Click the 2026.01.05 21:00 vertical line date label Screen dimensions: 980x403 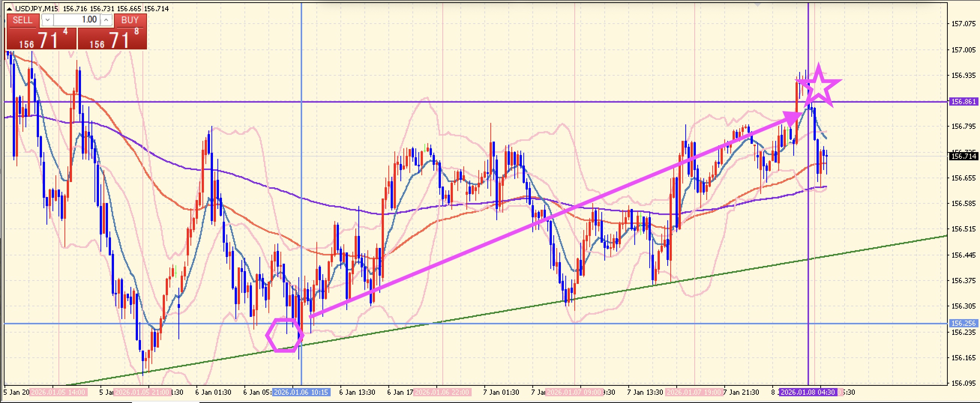(143, 392)
